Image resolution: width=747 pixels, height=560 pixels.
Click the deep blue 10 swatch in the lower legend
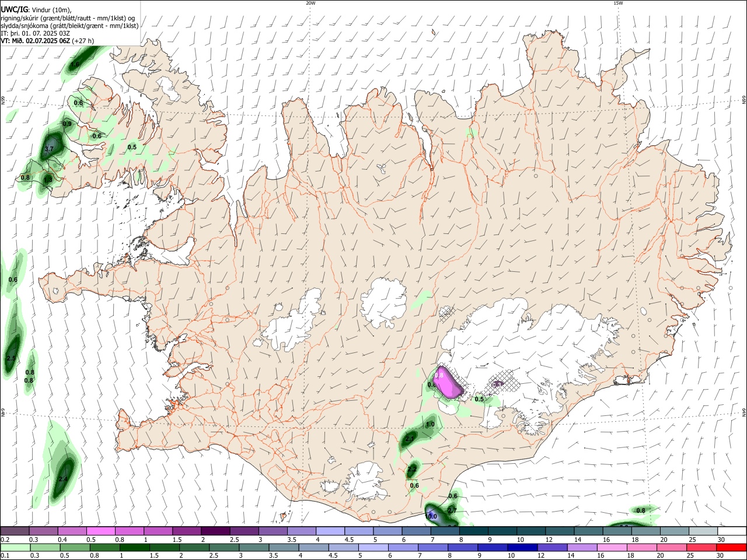coord(522,547)
